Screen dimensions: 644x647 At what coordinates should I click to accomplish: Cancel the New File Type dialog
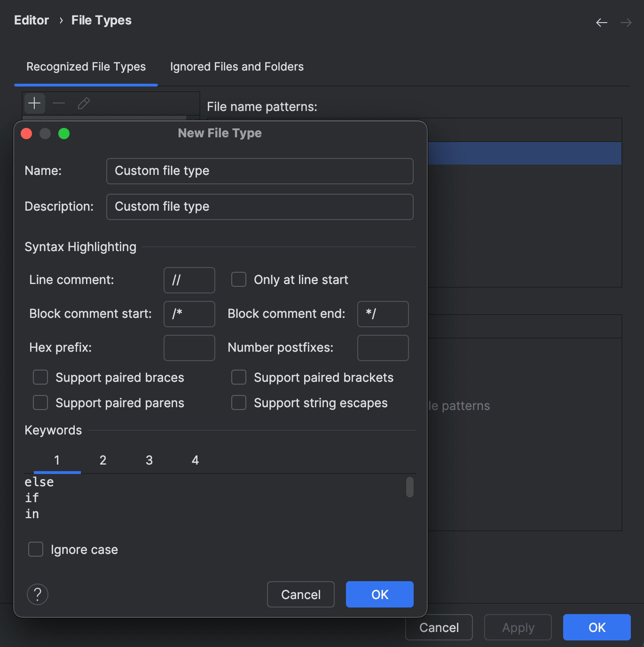point(300,594)
